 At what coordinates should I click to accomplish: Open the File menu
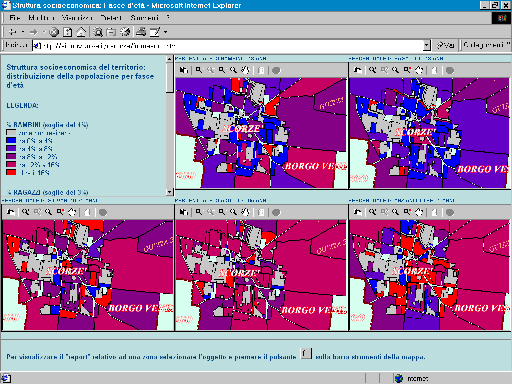point(15,18)
